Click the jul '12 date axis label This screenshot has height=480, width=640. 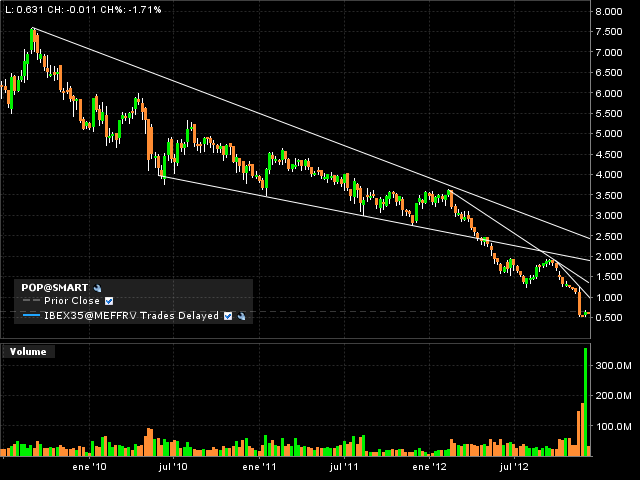coord(514,467)
